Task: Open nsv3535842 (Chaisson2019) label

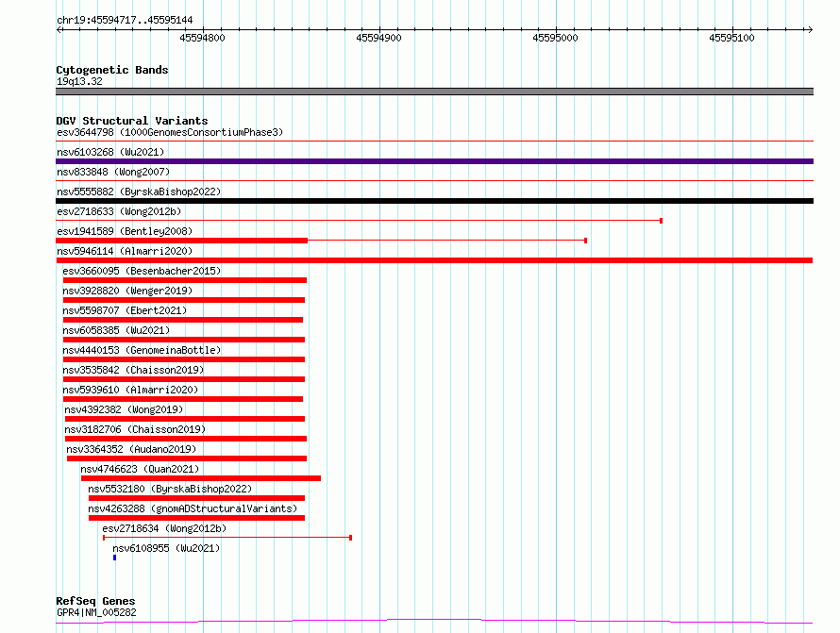Action: pyautogui.click(x=133, y=370)
